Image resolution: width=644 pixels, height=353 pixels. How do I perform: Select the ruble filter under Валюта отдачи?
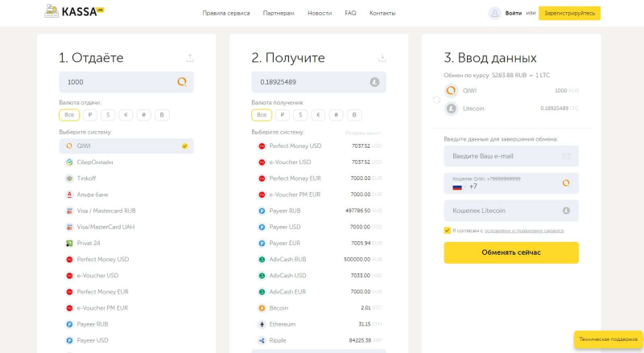point(90,115)
